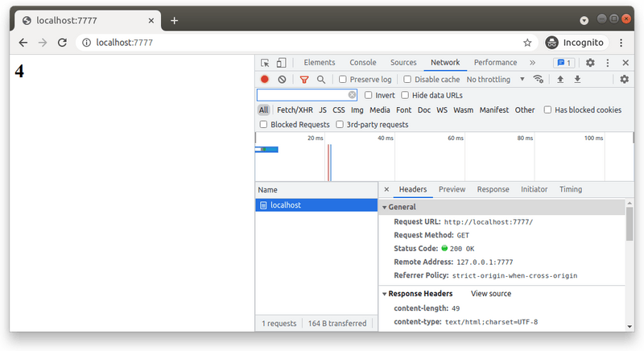This screenshot has width=644, height=351.
Task: Switch to the Performance tab
Action: point(495,63)
